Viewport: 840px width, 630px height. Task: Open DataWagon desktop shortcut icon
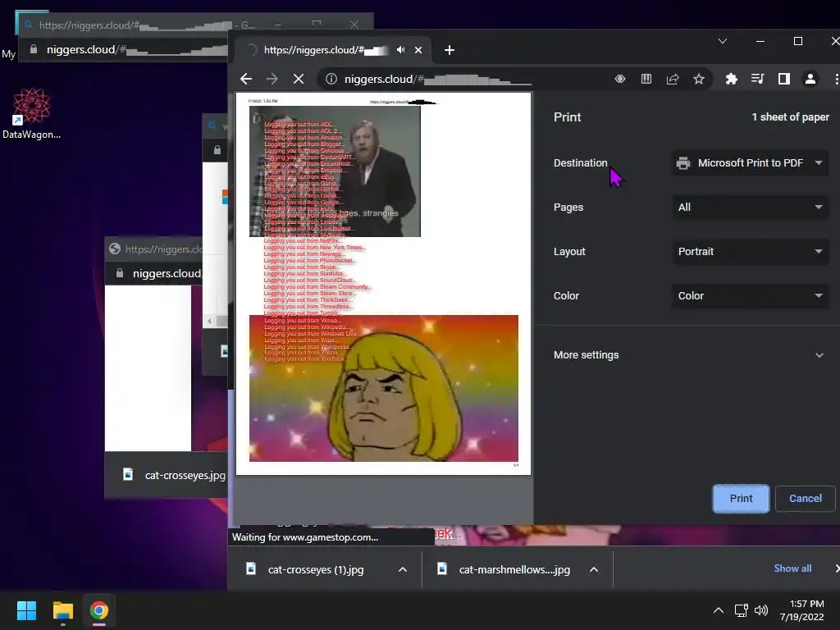pos(32,113)
